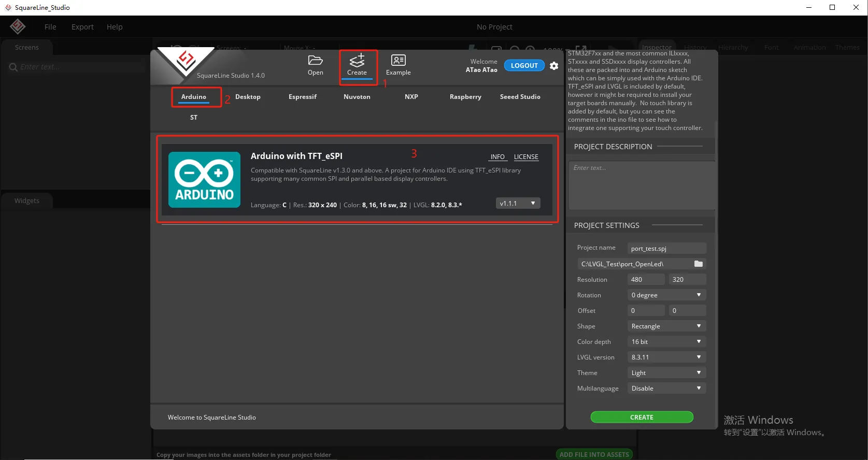Open the Theme dropdown set to Light

[666, 372]
